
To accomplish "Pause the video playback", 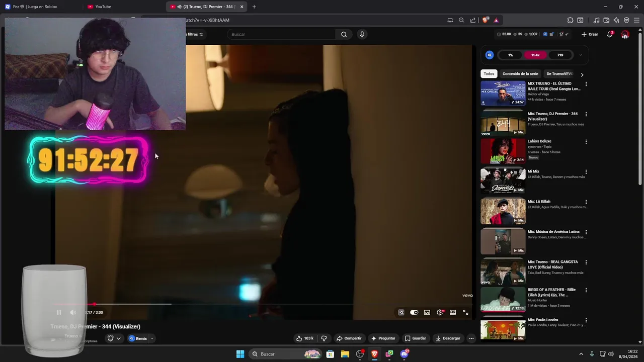I will click(x=59, y=312).
